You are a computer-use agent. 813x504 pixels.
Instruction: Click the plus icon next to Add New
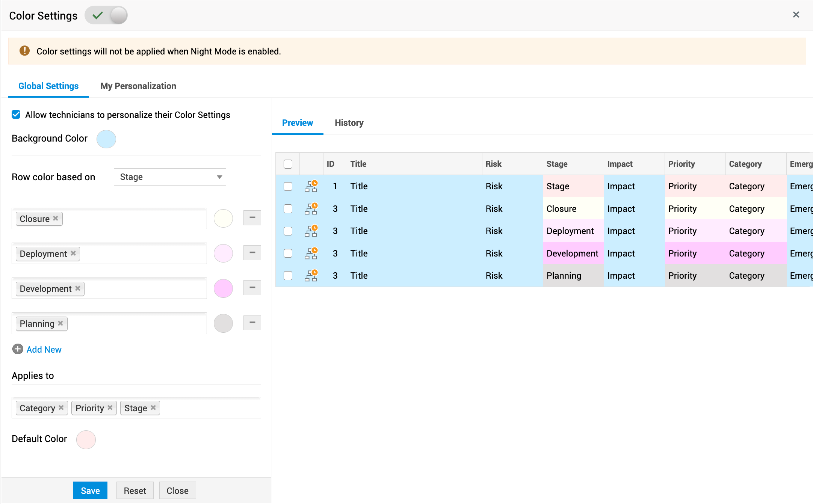[18, 349]
